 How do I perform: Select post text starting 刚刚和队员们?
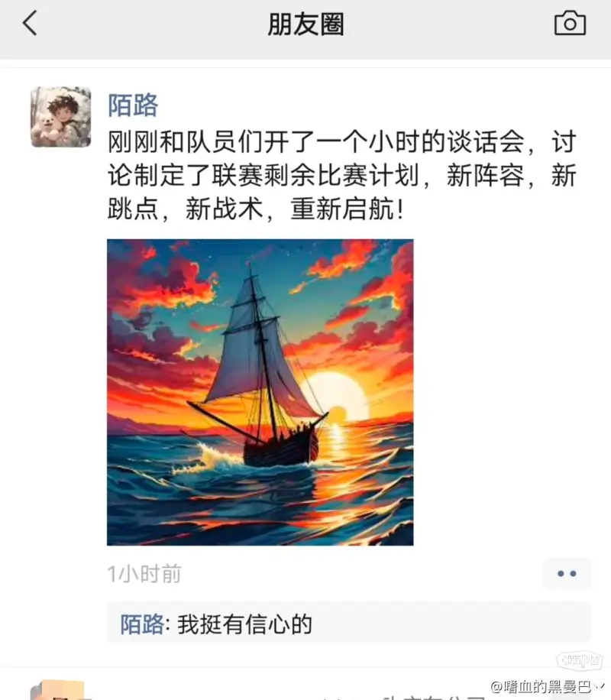342,175
